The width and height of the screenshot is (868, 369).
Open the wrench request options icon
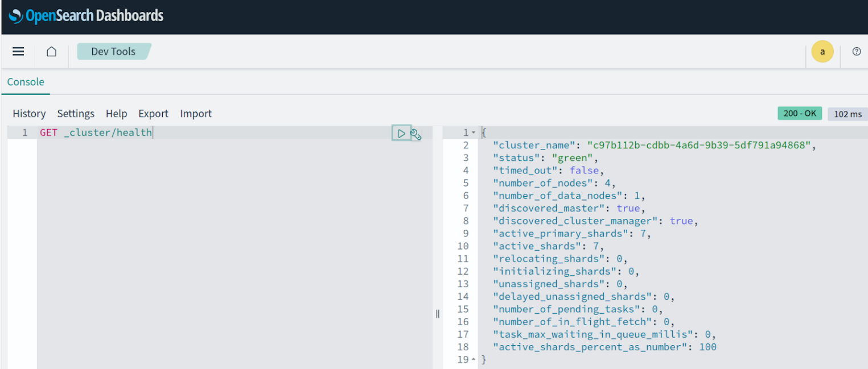coord(416,134)
